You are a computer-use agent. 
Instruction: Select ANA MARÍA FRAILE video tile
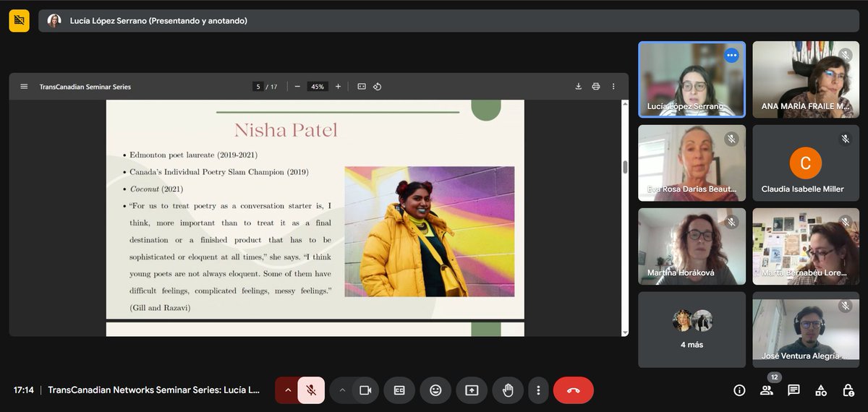(x=806, y=80)
